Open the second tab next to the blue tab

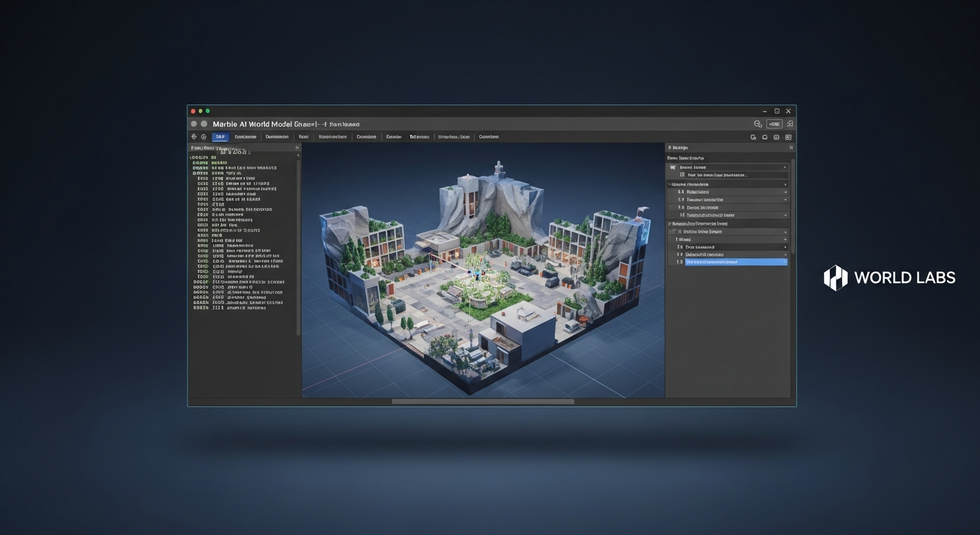[245, 137]
